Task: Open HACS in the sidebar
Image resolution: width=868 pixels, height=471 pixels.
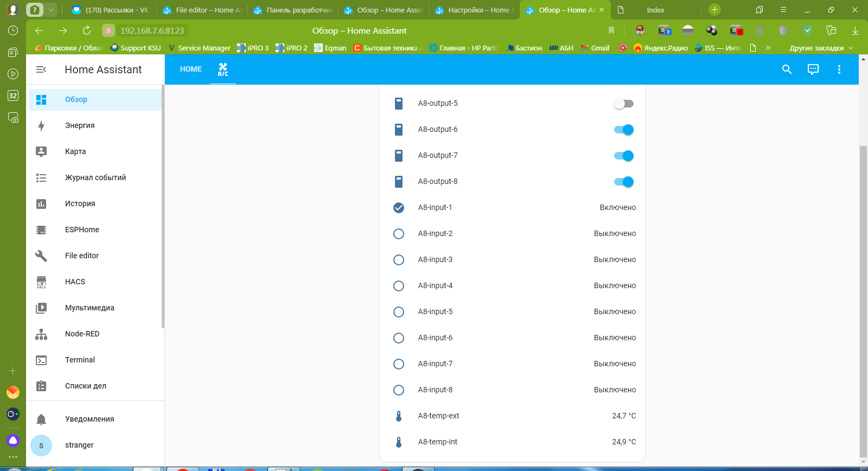Action: [75, 282]
